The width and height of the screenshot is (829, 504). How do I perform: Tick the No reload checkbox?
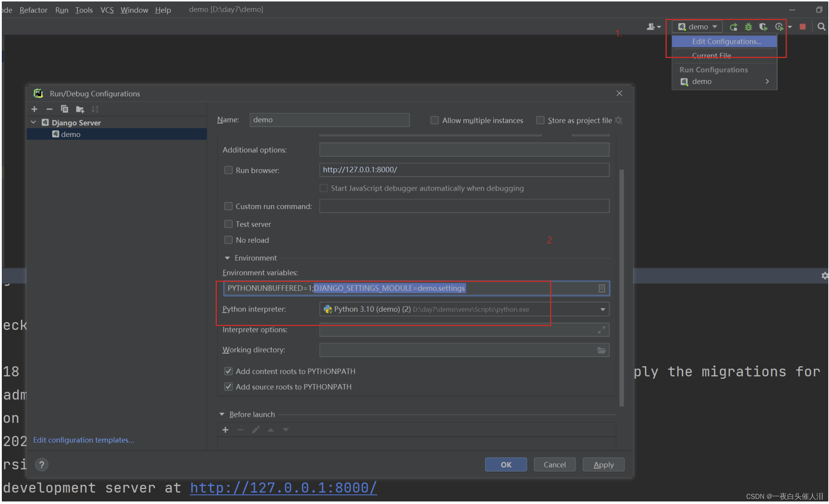pos(228,240)
